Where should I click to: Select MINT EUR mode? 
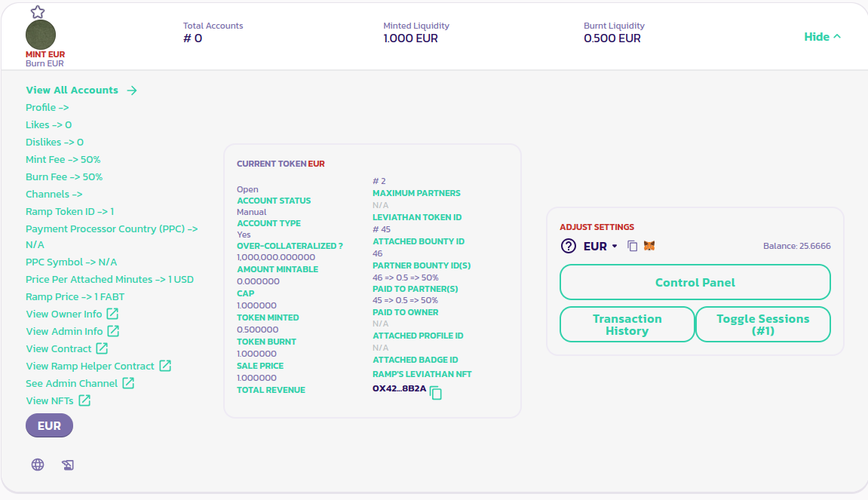click(45, 54)
